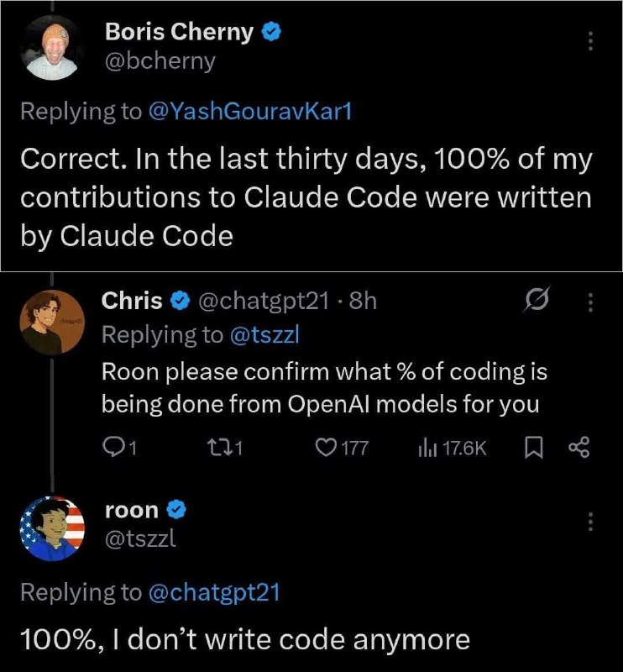Screen dimensions: 623x672
Task: Open more options menu on roon's tweet
Action: coord(591,522)
